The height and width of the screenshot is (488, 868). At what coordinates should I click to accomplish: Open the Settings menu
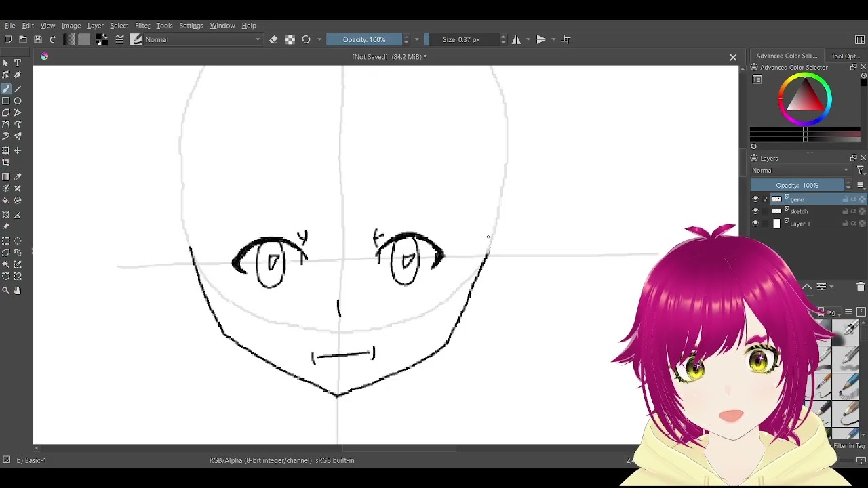pos(191,26)
